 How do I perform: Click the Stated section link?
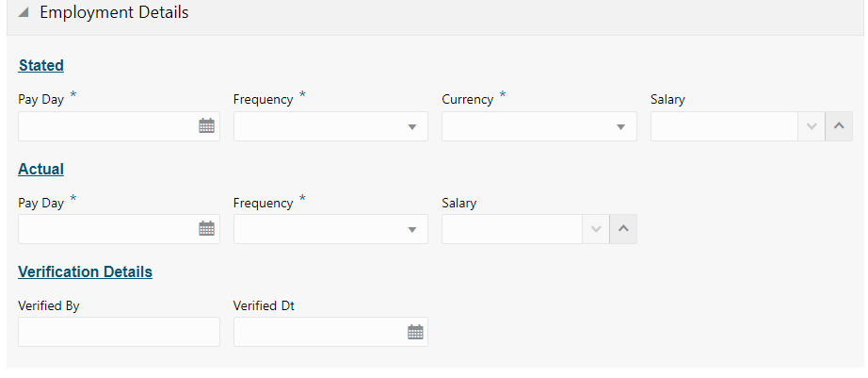[41, 65]
